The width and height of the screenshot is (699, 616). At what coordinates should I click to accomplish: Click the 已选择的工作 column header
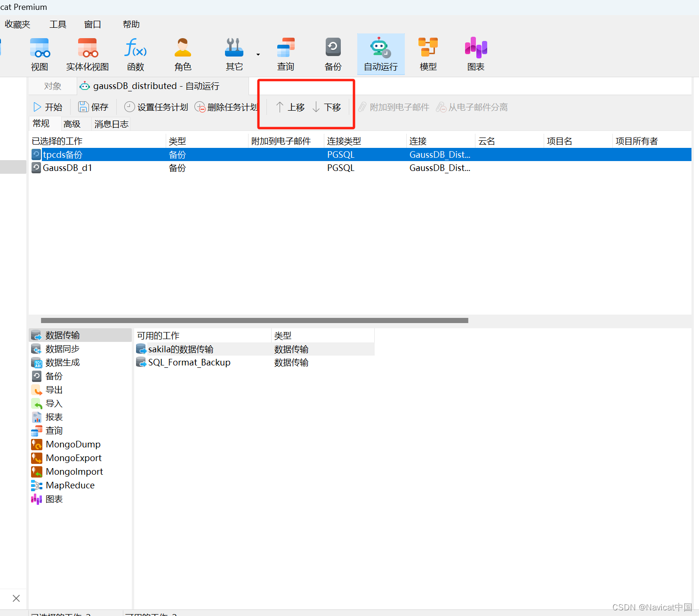coord(97,141)
